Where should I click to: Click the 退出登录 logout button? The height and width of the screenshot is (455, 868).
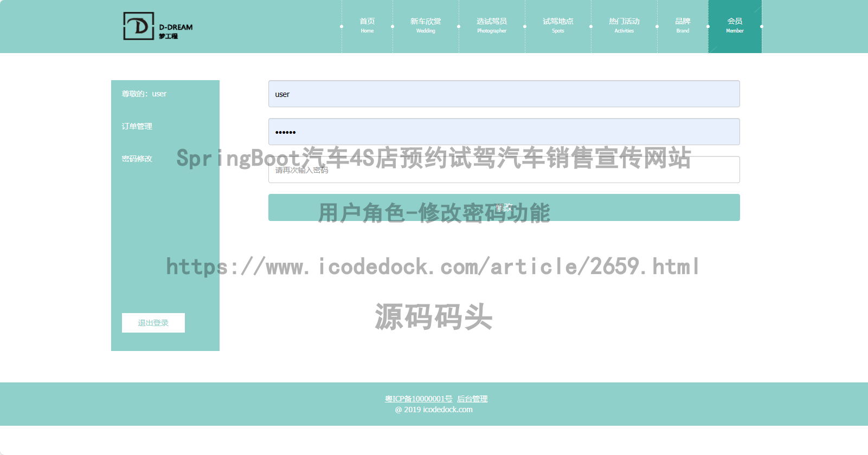pyautogui.click(x=153, y=323)
